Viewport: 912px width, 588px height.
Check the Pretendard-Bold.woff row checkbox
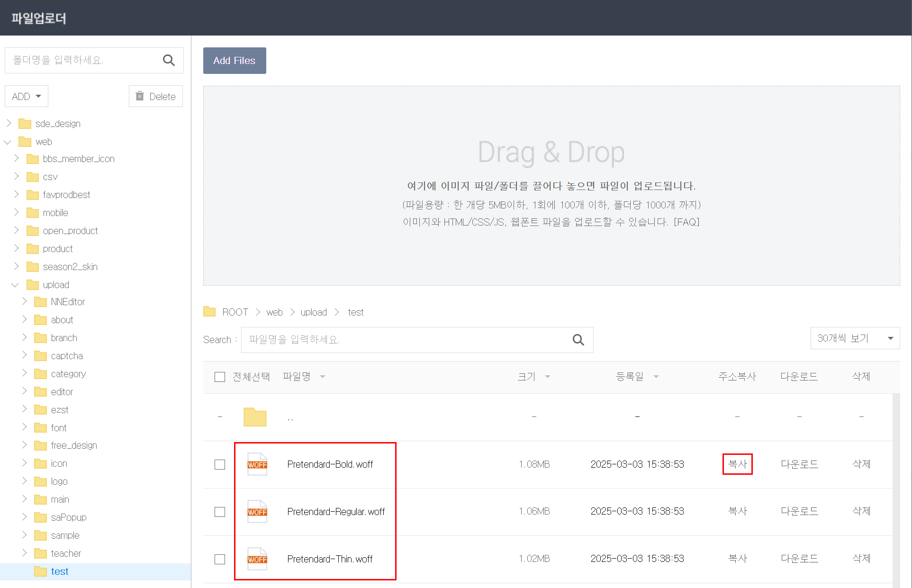point(220,464)
